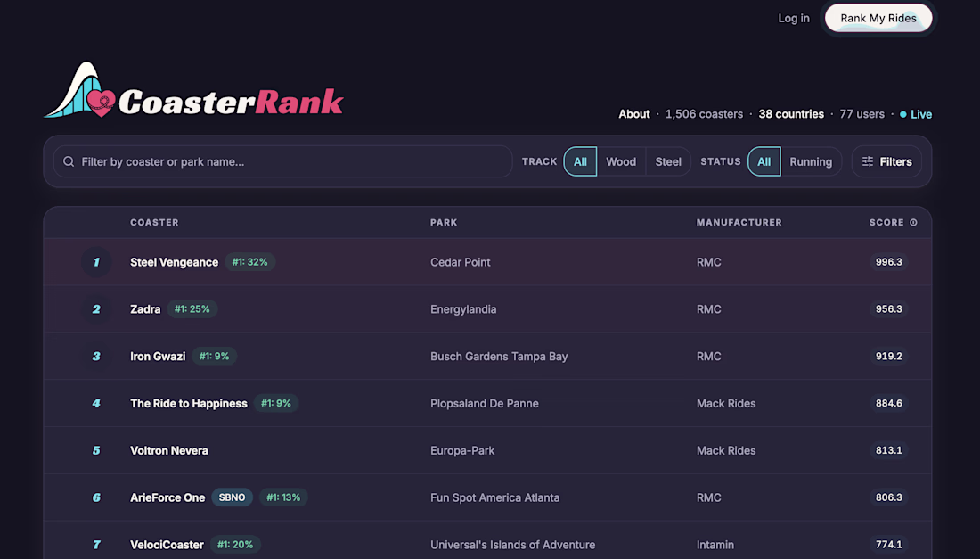Open the Steel Vengeance coaster entry

(x=174, y=262)
